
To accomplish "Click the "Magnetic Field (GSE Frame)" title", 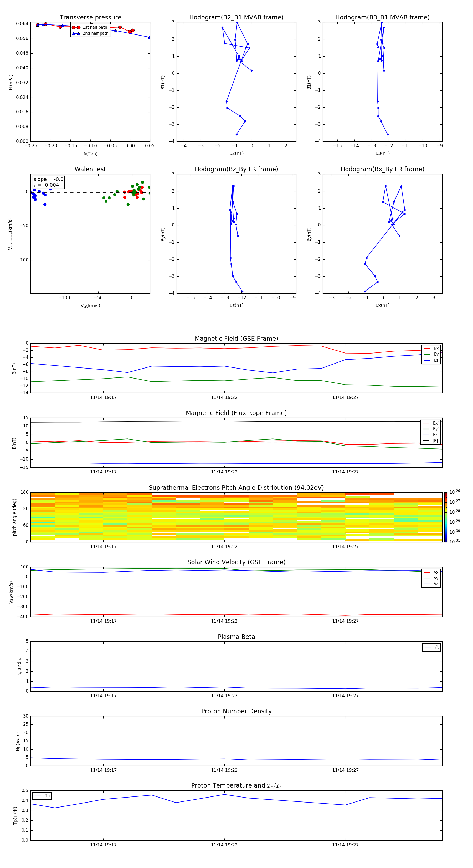I will click(236, 339).
